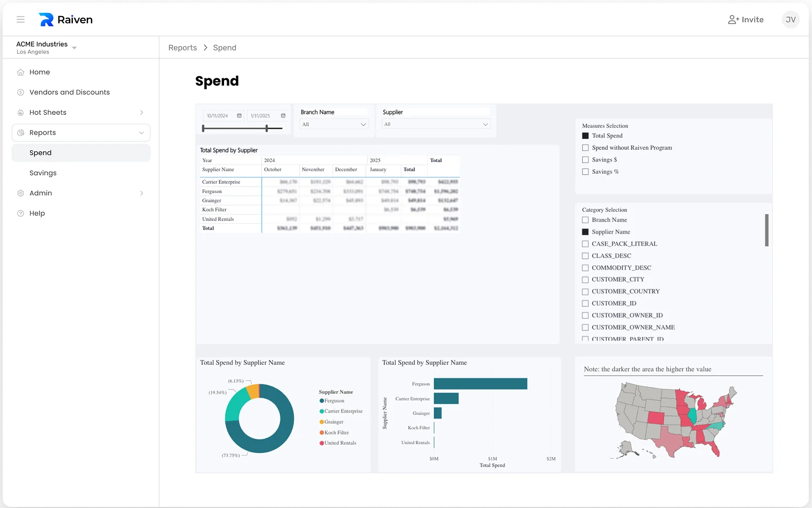Click the end date 1/31/2025 field
This screenshot has height=508, width=812.
pyautogui.click(x=260, y=116)
